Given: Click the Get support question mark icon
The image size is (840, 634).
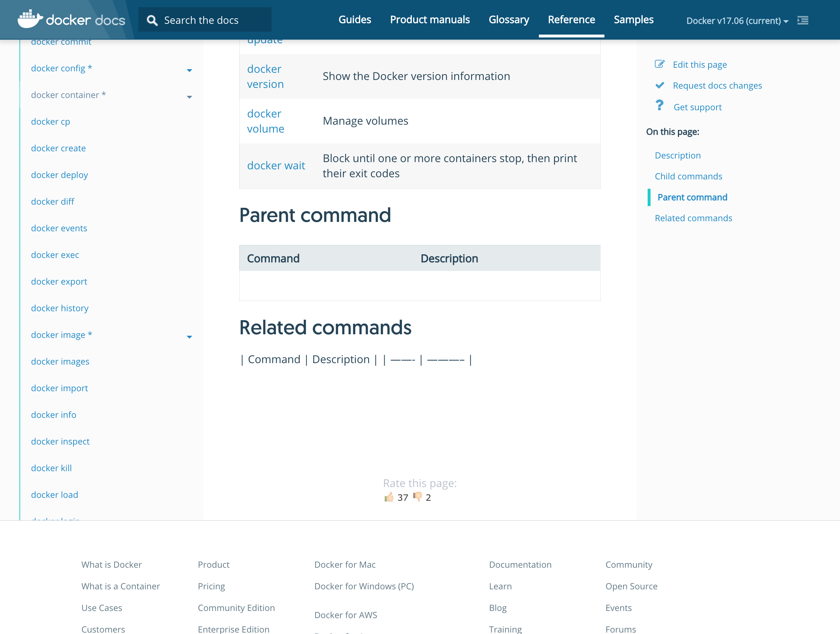Looking at the screenshot, I should (660, 105).
